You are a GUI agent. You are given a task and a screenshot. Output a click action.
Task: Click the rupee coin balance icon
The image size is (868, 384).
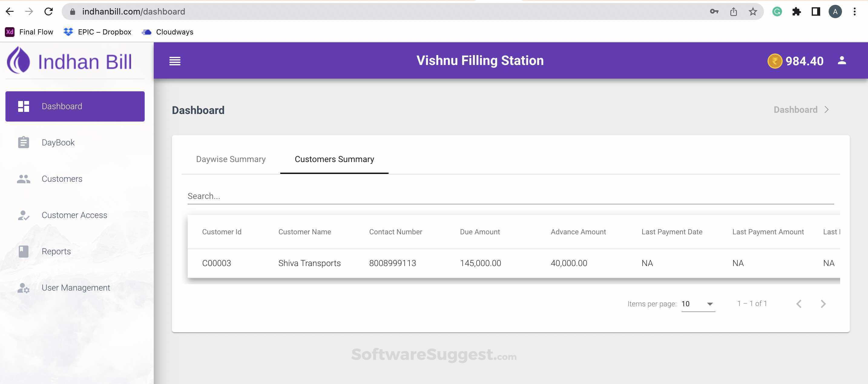(774, 61)
